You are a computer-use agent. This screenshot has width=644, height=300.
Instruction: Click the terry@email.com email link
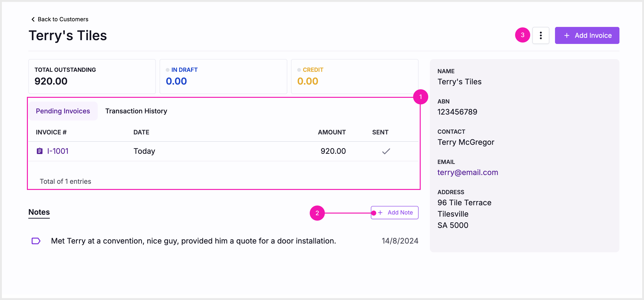467,172
